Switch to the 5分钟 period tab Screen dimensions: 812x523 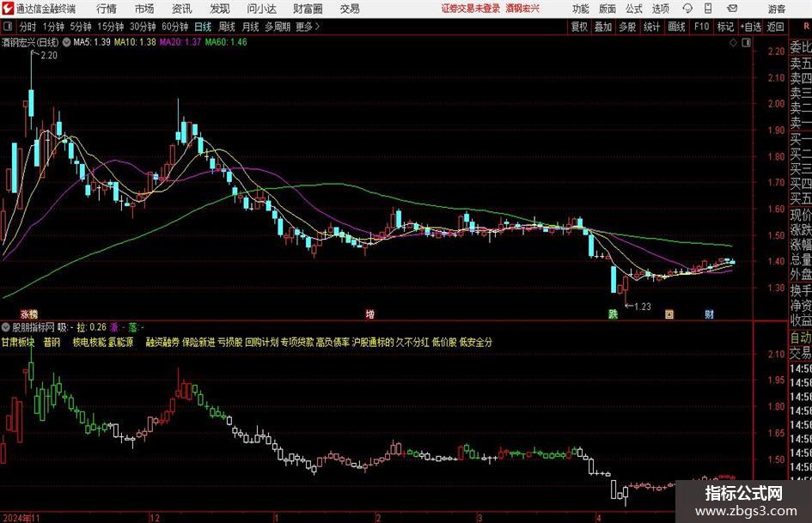(81, 27)
